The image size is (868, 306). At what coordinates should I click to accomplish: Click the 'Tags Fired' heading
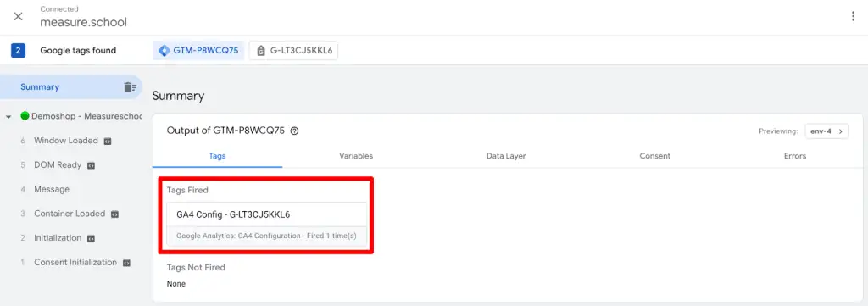[187, 190]
